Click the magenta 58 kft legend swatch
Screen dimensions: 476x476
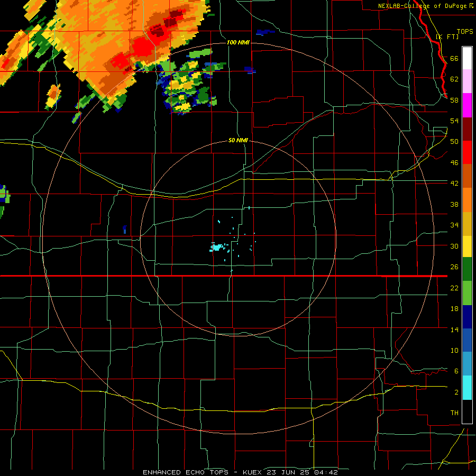[467, 105]
